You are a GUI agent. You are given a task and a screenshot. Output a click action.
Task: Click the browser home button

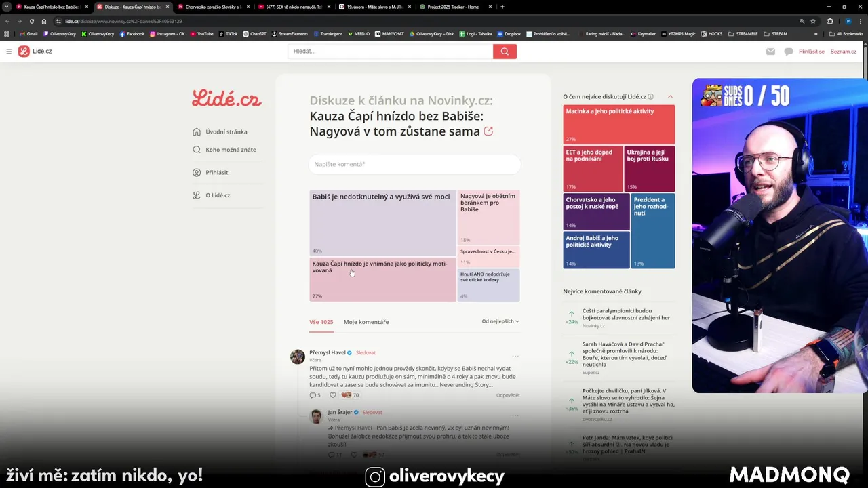click(x=44, y=21)
